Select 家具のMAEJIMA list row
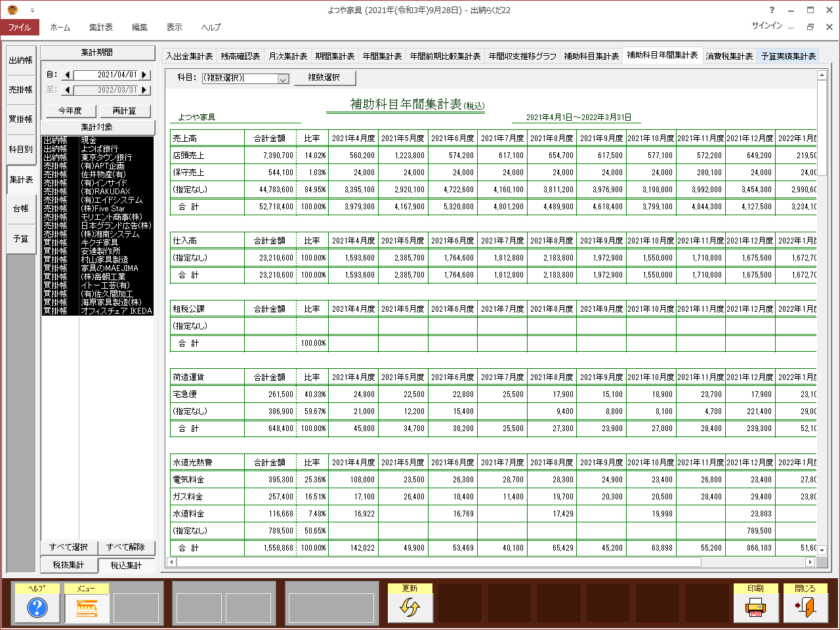 coord(98,268)
